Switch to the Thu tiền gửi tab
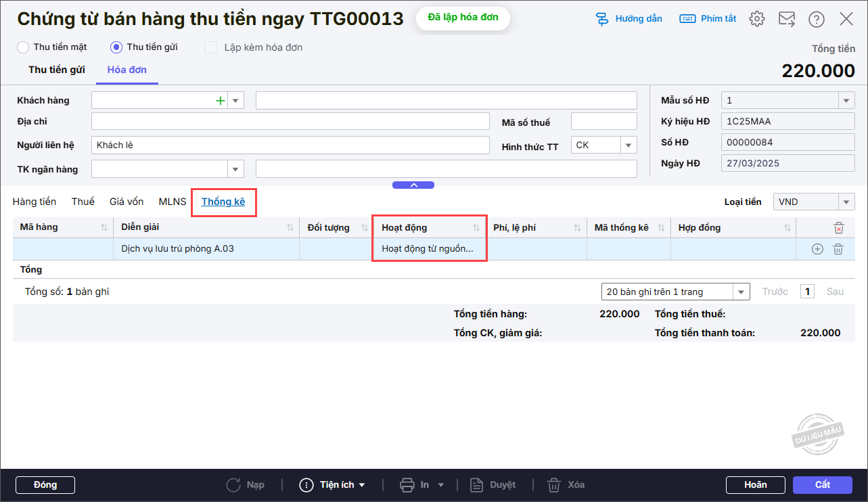 click(57, 70)
